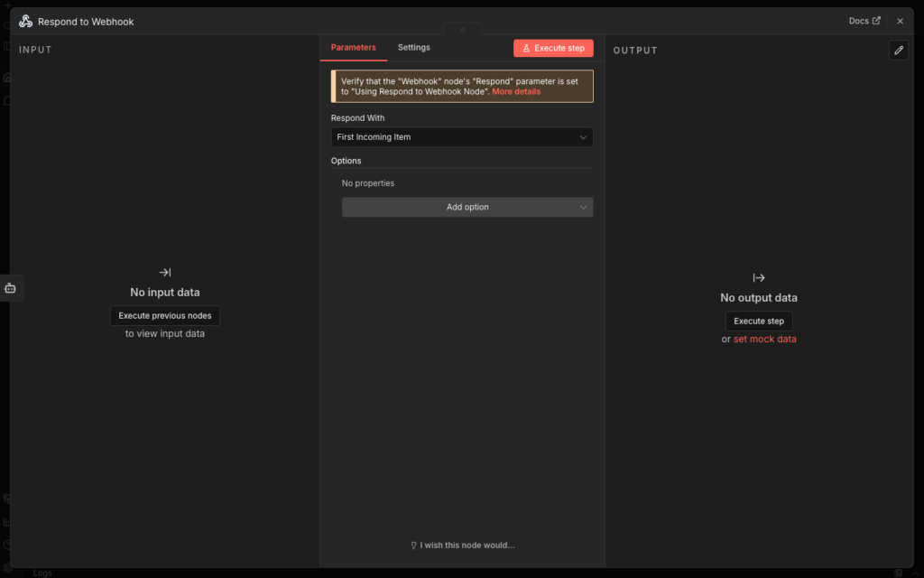Click the Respond to Webhook node title
Screen dimensions: 924x578
click(86, 22)
